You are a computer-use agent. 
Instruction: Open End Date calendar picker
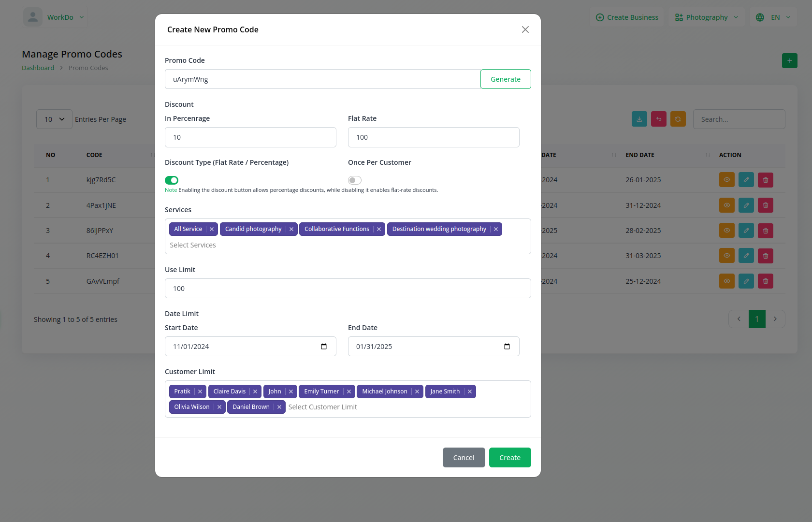[x=507, y=347]
